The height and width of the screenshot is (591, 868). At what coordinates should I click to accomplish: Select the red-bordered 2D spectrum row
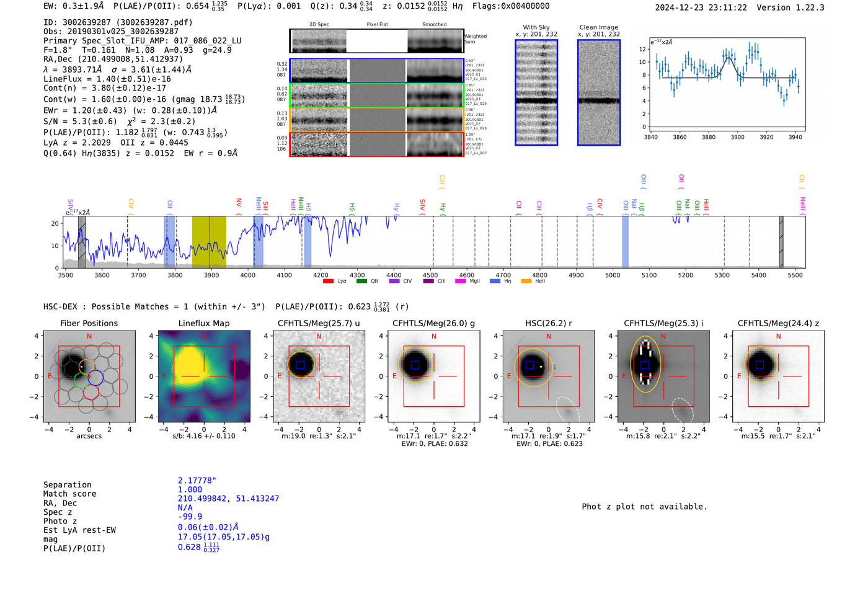(x=377, y=144)
